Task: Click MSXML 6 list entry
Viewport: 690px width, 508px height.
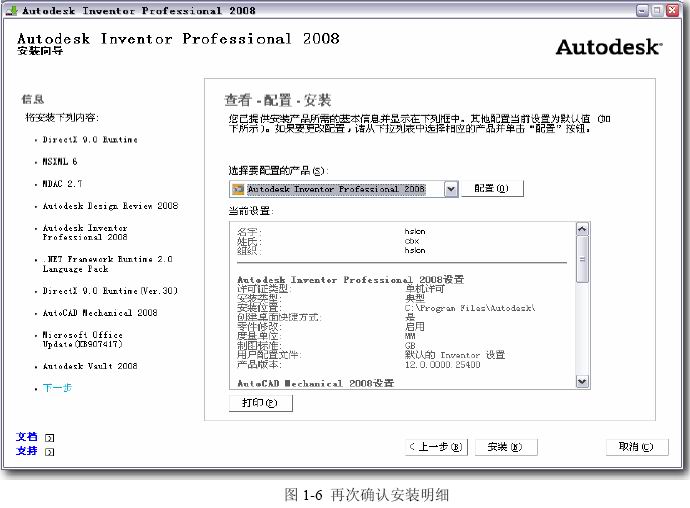Action: pyautogui.click(x=59, y=162)
